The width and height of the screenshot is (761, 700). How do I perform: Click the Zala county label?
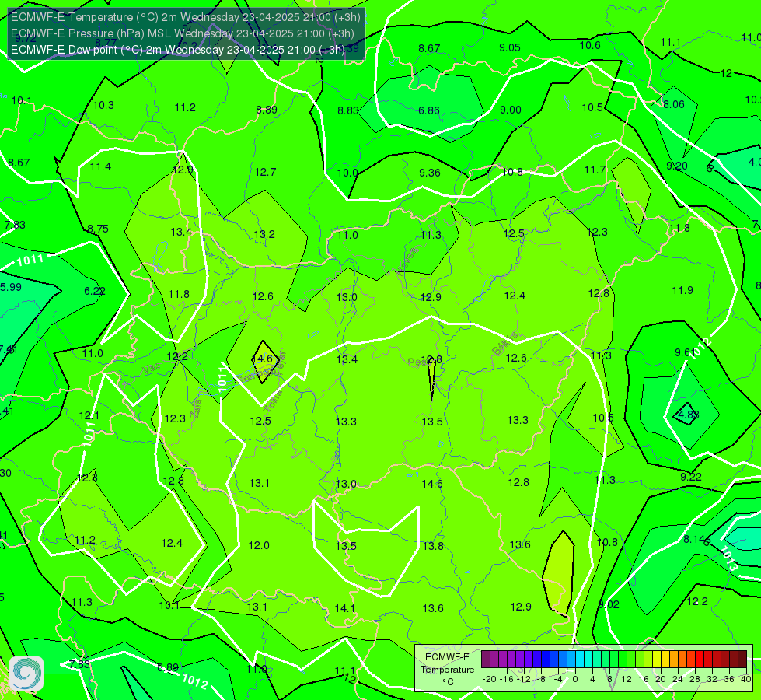tap(196, 409)
